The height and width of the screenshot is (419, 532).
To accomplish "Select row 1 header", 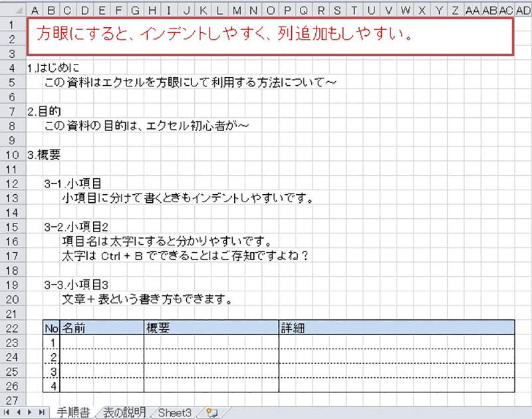I will pyautogui.click(x=13, y=25).
